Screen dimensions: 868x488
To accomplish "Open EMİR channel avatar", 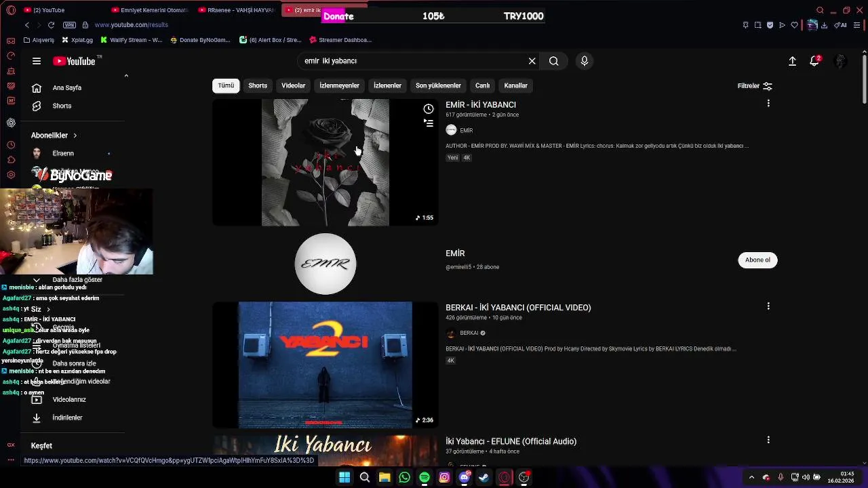I will [x=325, y=264].
